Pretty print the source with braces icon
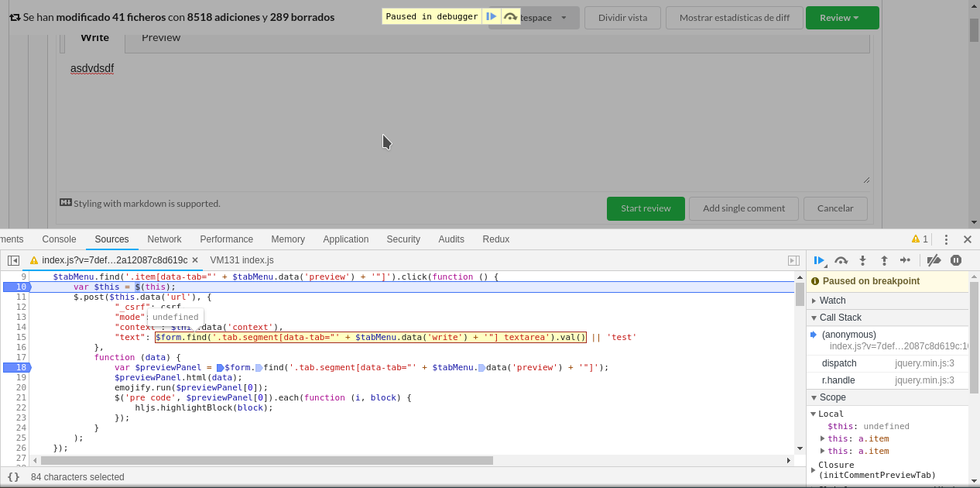 (13, 477)
